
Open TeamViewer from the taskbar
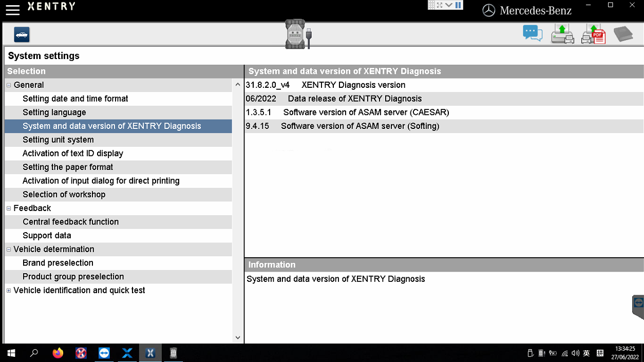coord(104,353)
